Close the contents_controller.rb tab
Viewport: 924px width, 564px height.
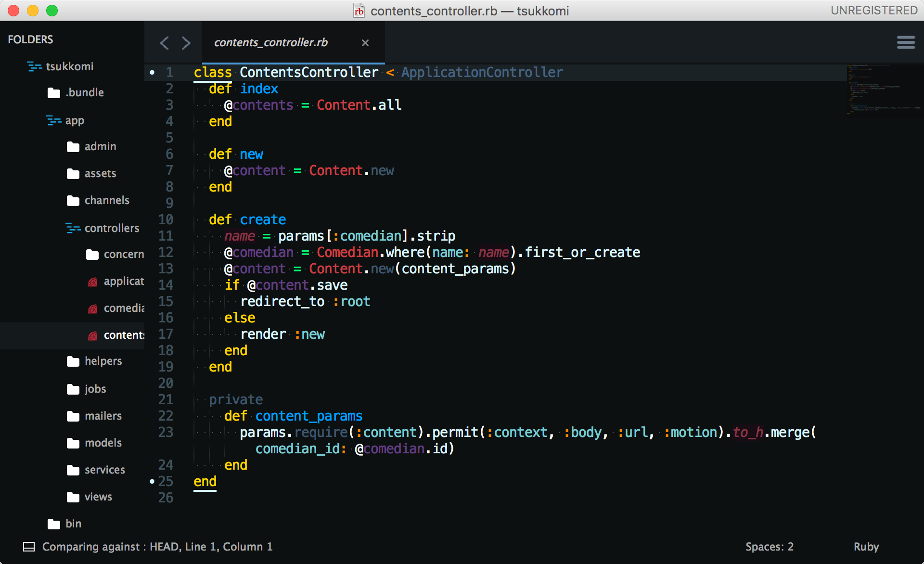click(365, 43)
